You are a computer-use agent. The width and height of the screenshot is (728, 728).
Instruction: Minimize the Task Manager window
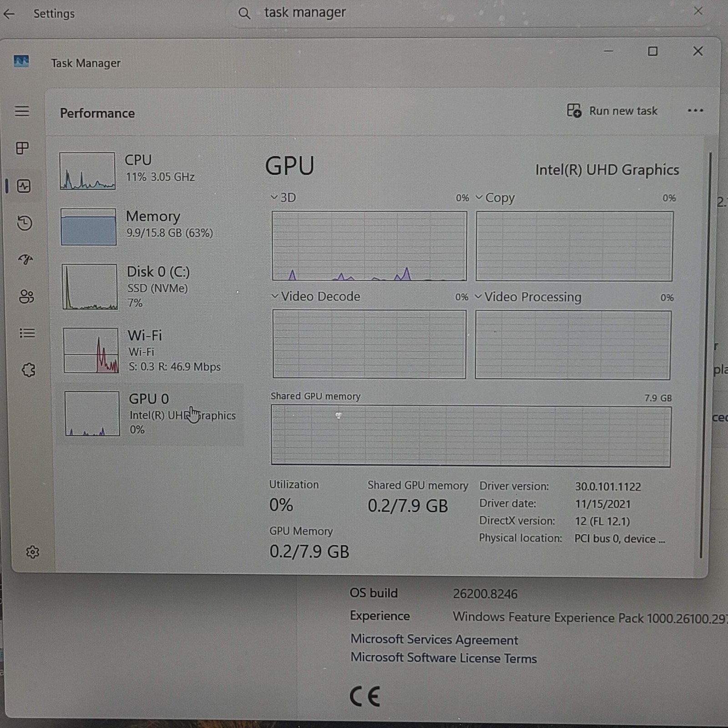pos(608,51)
